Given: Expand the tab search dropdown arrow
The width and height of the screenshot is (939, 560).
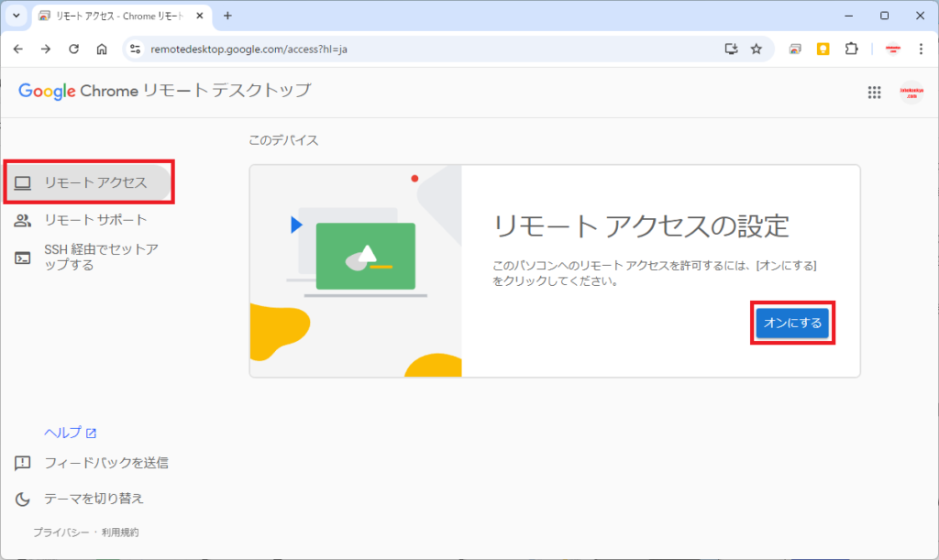Looking at the screenshot, I should coord(16,16).
